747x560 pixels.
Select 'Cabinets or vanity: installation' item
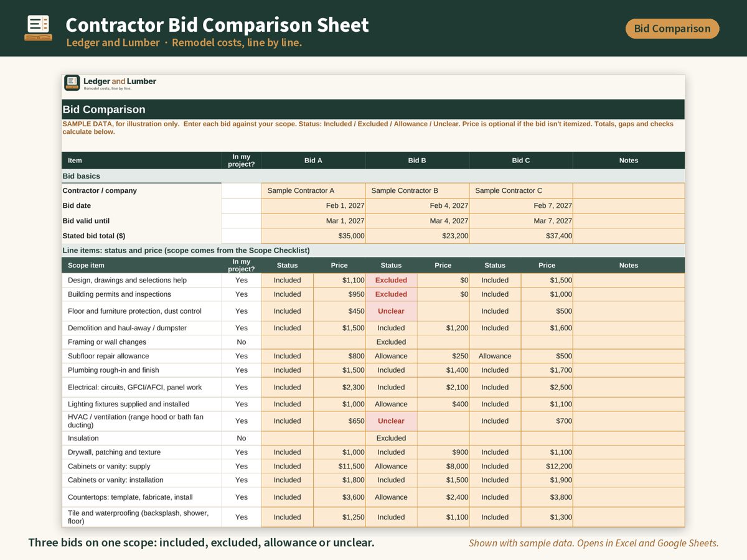141,480
